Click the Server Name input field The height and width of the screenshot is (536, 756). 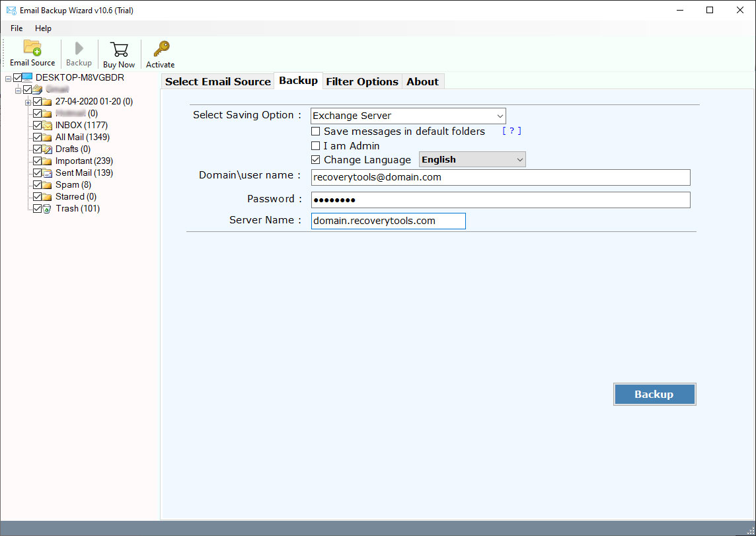[388, 221]
